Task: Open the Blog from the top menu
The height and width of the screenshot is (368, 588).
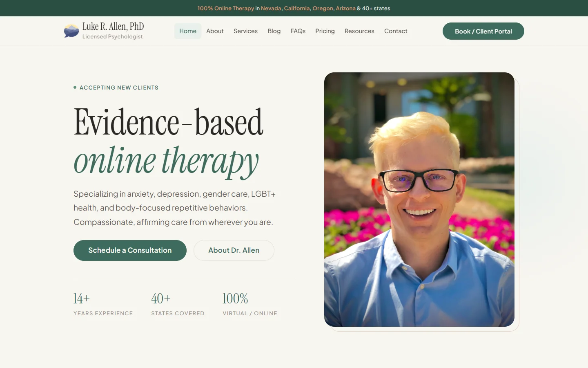Action: (x=274, y=31)
